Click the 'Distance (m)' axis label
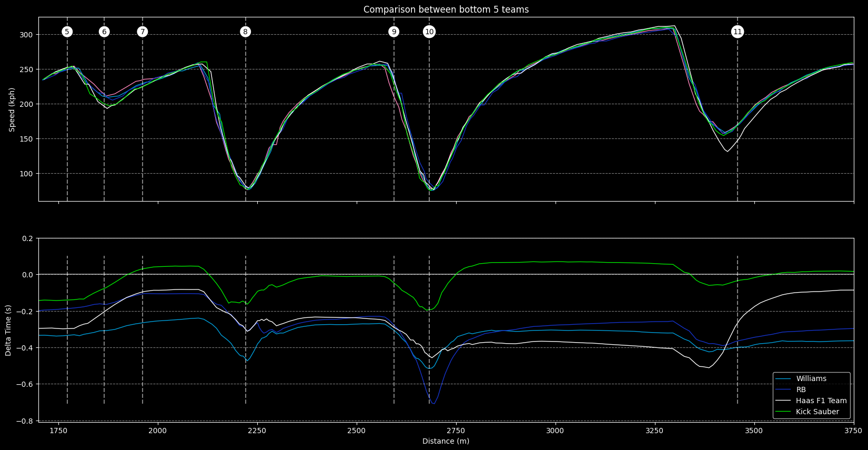The image size is (868, 450). click(x=446, y=441)
